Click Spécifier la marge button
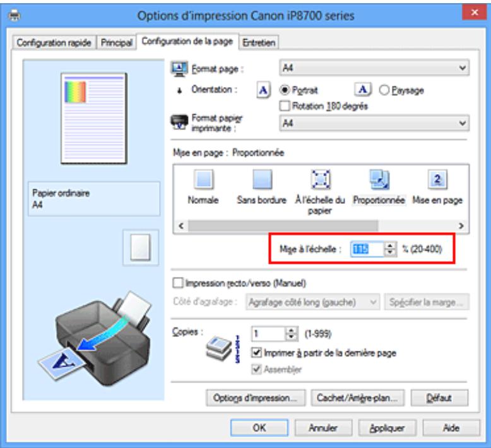The image size is (491, 448). pyautogui.click(x=427, y=302)
